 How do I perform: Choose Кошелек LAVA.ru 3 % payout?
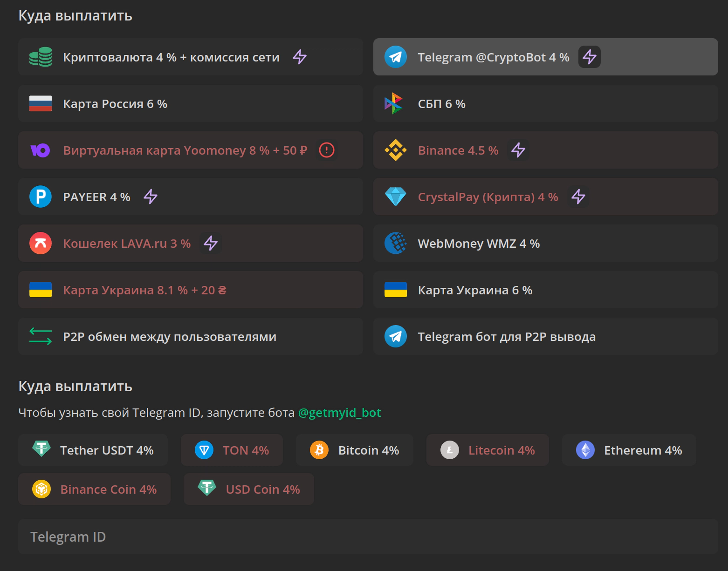[x=190, y=243]
